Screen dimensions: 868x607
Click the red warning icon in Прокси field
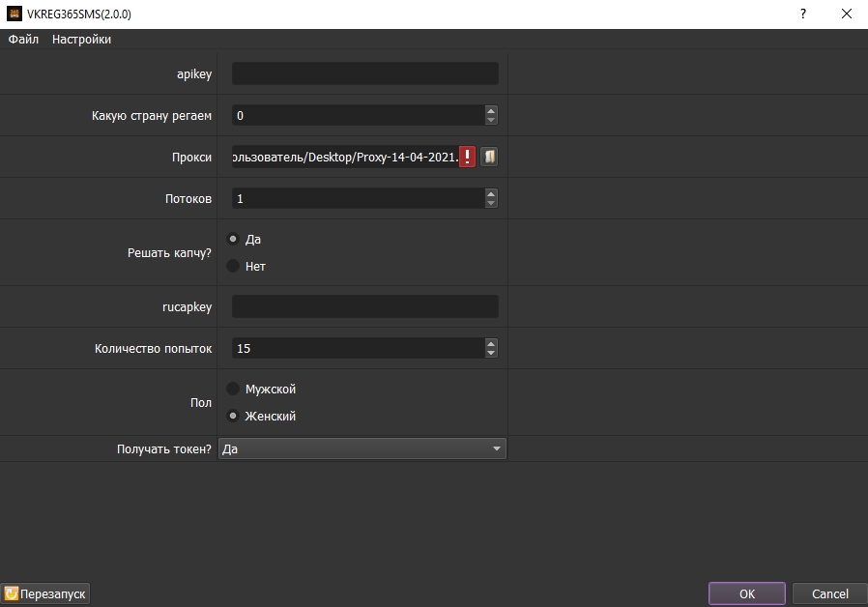468,157
